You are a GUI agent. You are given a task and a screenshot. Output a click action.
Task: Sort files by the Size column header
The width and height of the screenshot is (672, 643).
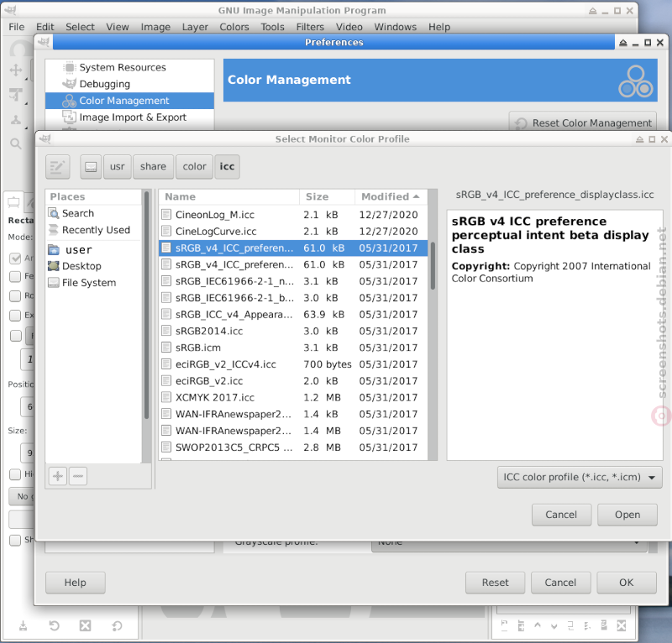coord(327,196)
